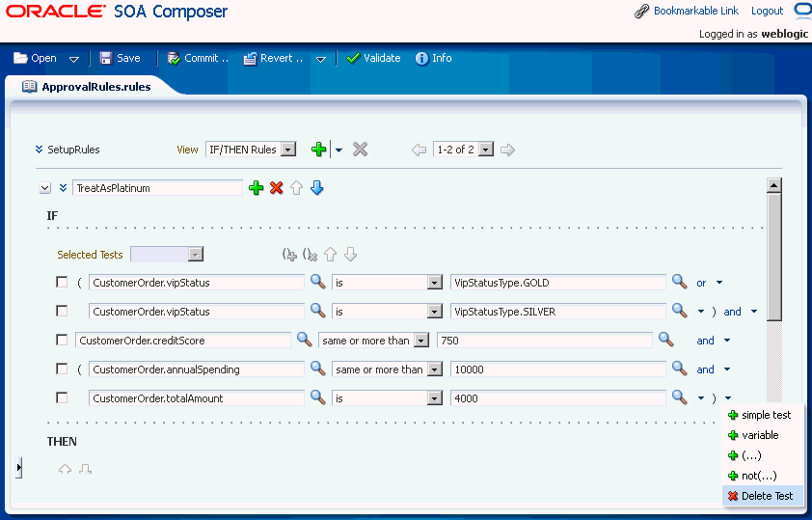Edit the TreatAsPlatinum rule name field
This screenshot has height=520, width=812.
pyautogui.click(x=157, y=188)
